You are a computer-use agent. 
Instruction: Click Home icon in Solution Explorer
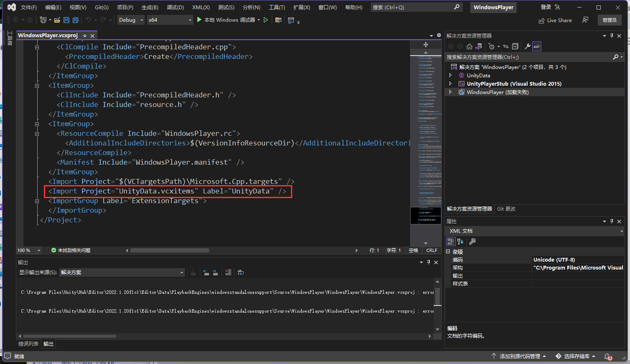click(469, 46)
